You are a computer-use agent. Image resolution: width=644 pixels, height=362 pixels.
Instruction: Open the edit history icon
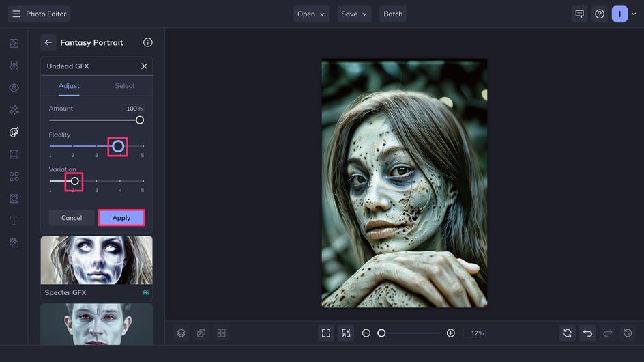point(628,333)
